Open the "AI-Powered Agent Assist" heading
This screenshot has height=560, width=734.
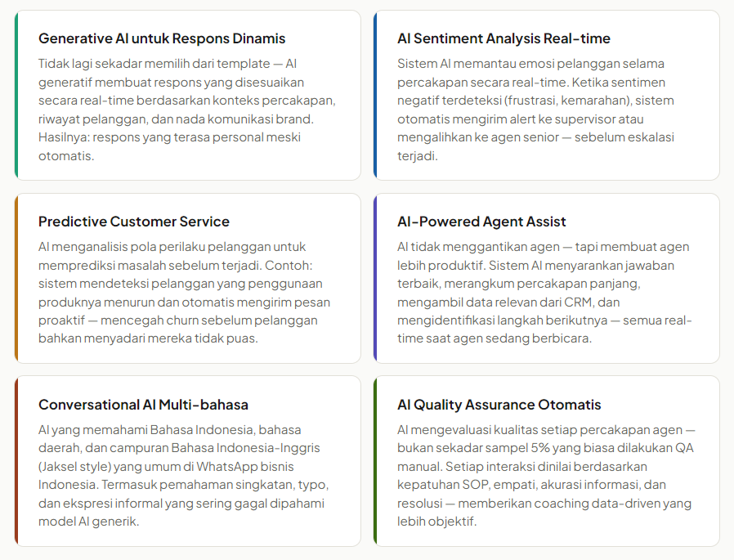click(481, 222)
